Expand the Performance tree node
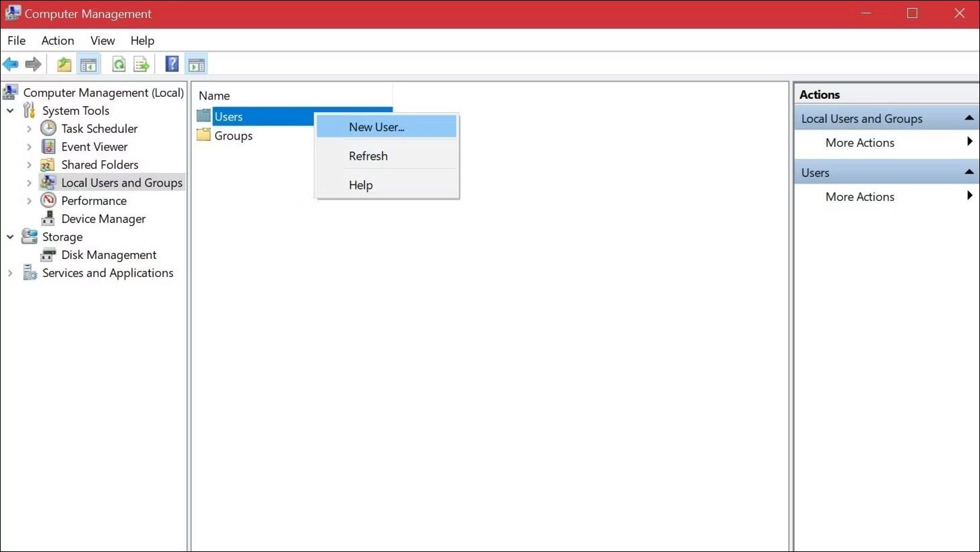This screenshot has width=980, height=552. click(x=29, y=201)
